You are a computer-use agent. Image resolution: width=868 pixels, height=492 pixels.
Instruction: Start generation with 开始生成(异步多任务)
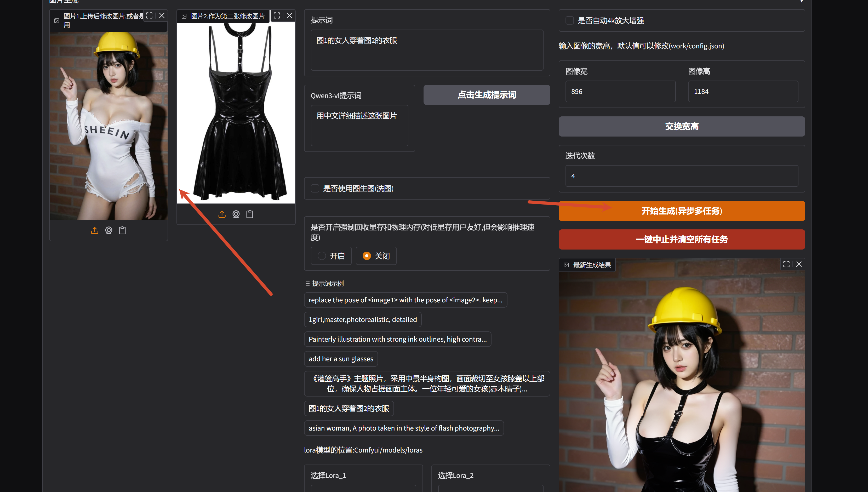click(x=682, y=211)
